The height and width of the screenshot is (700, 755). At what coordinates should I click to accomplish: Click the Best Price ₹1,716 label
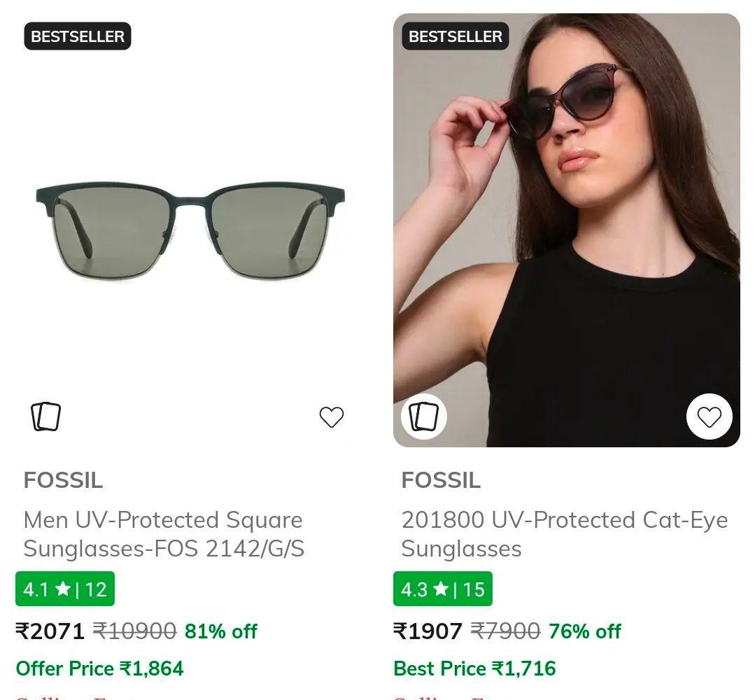pos(476,668)
